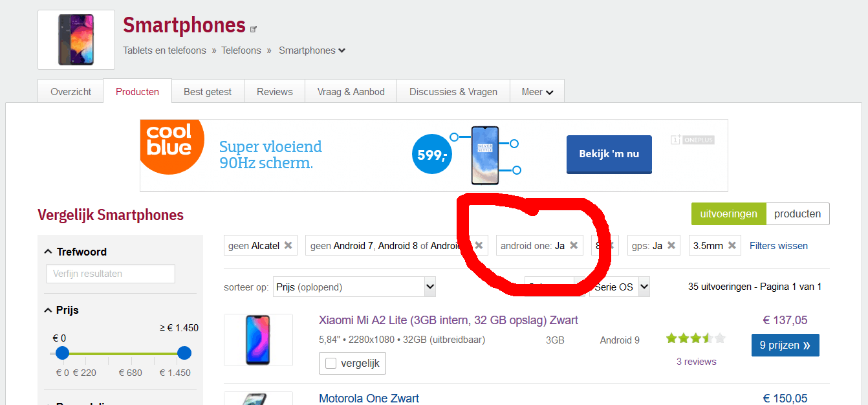Click 'Filters wissen' link
Screen dimensions: 868x405
click(779, 245)
